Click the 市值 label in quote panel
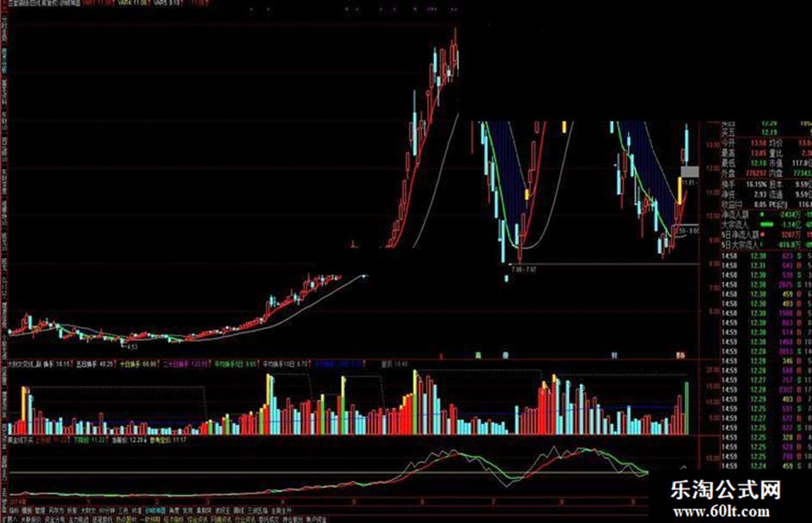Viewport: 812px width, 523px height. coord(776,163)
